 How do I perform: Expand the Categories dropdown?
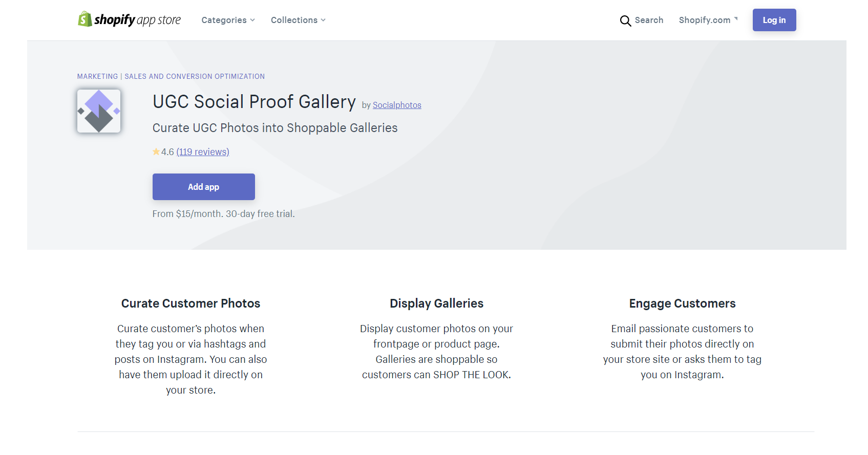pyautogui.click(x=228, y=20)
